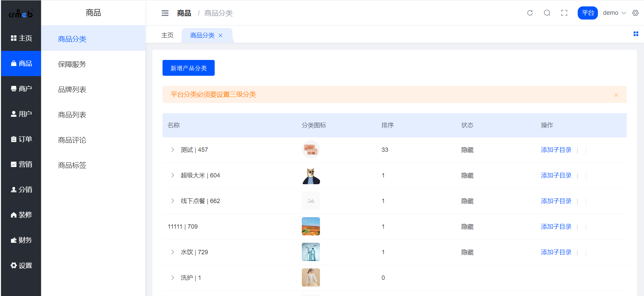Close the 商品分类 tab
This screenshot has height=296, width=644.
click(x=221, y=36)
